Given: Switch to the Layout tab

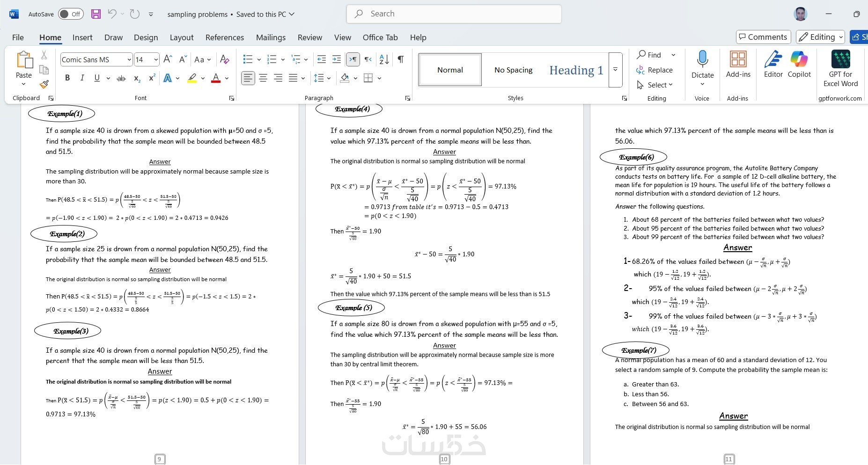Looking at the screenshot, I should pyautogui.click(x=182, y=37).
